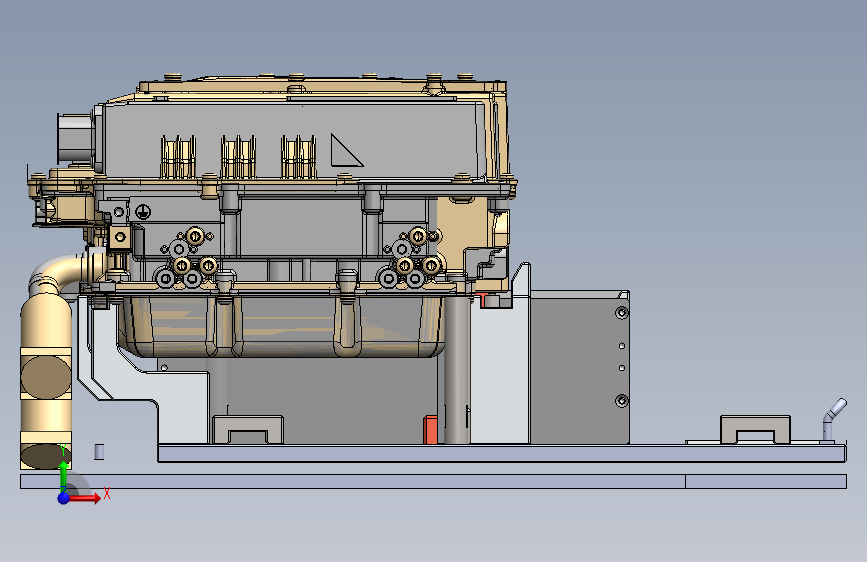Click the long upper base plate
This screenshot has width=867, height=562.
pyautogui.click(x=502, y=453)
